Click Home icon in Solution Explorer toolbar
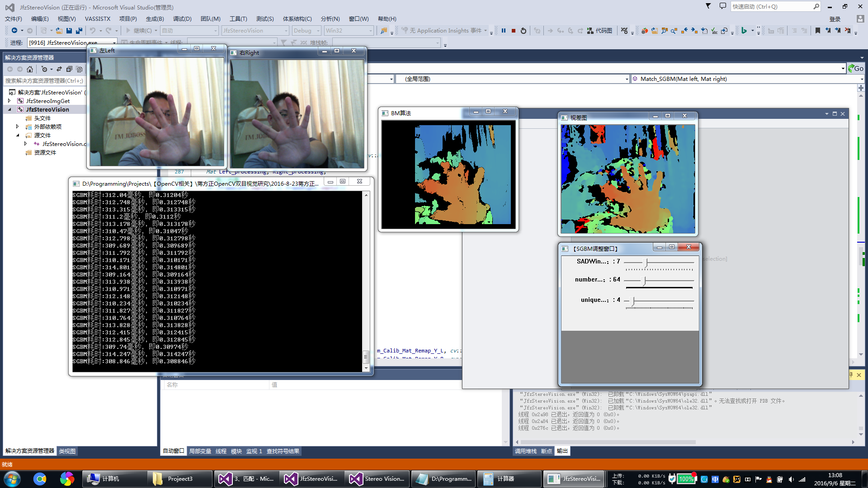This screenshot has height=488, width=868. (x=30, y=69)
